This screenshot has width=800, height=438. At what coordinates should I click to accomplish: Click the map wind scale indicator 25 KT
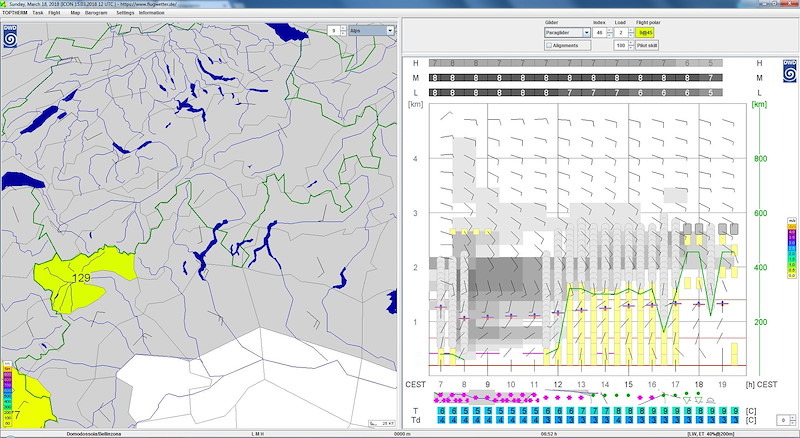382,423
